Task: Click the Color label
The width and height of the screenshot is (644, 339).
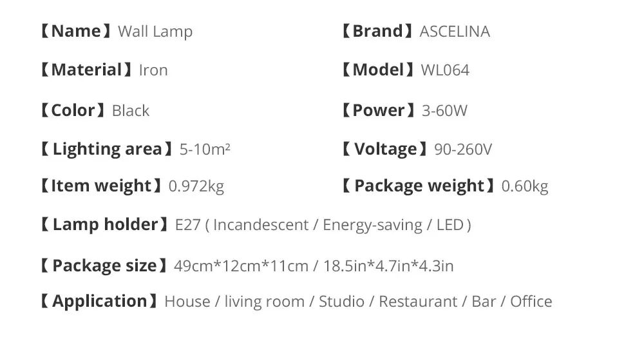Action: (x=73, y=111)
